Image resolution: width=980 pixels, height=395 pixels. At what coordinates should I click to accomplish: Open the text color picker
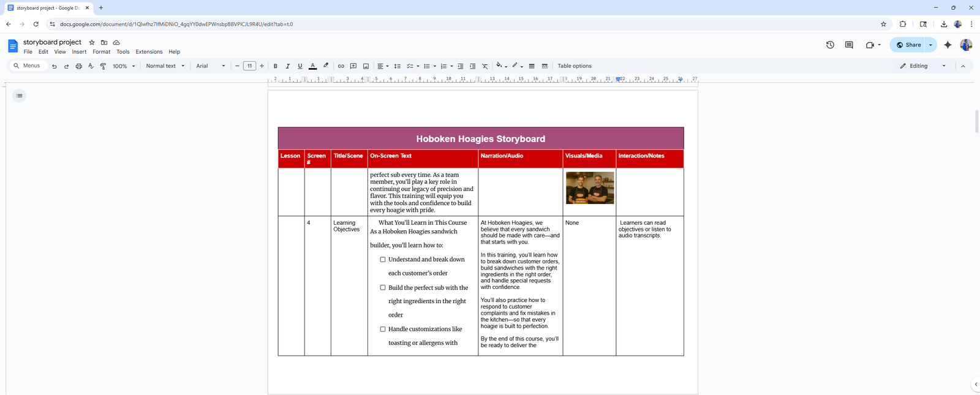312,66
